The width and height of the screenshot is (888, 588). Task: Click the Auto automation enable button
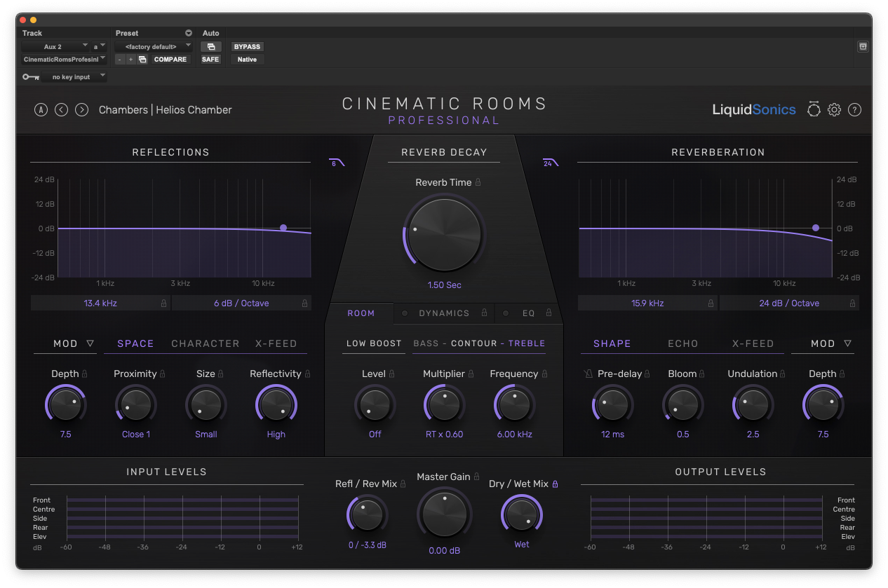coord(210,47)
